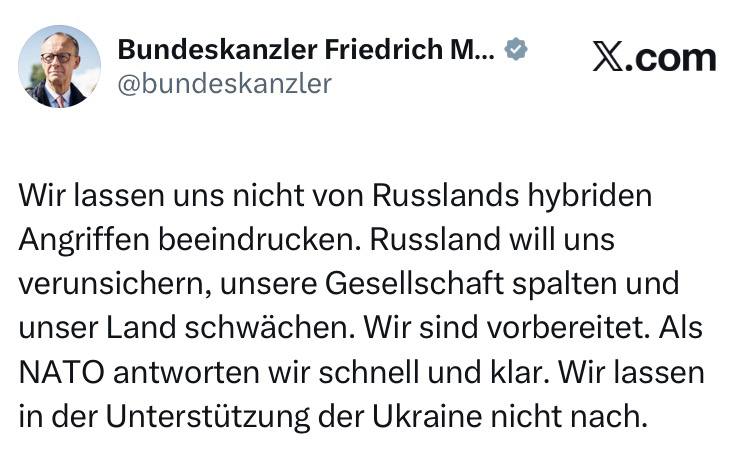Open the Bundeskanzler profile picture
This screenshot has width=750, height=464.
pos(59,66)
